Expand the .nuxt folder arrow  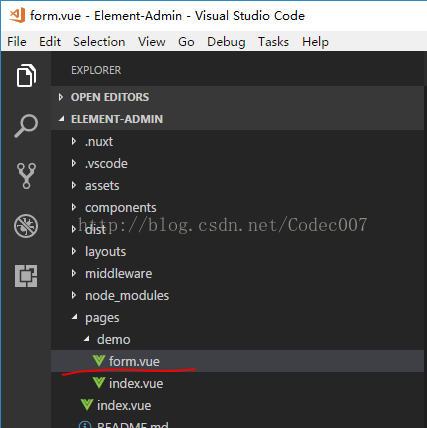74,141
